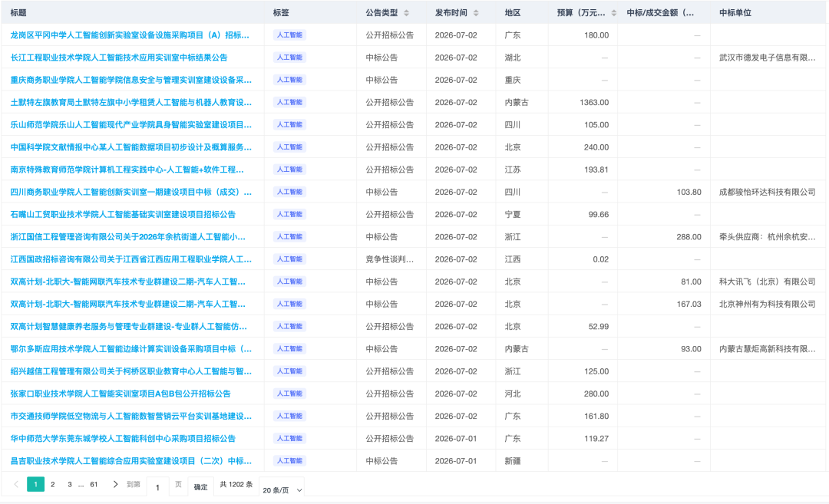The width and height of the screenshot is (829, 504).
Task: Select winner 武汉市德发电子信息有限 cell
Action: pos(767,58)
